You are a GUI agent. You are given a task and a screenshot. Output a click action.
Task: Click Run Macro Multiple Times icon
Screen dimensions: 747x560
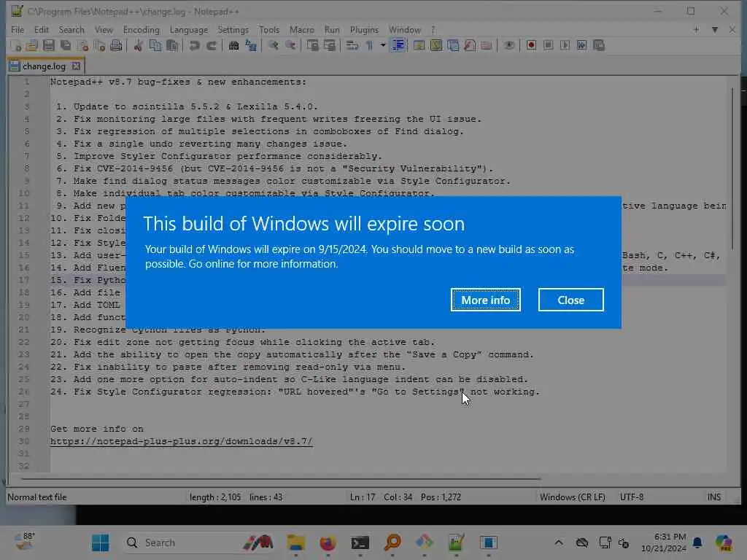click(581, 46)
